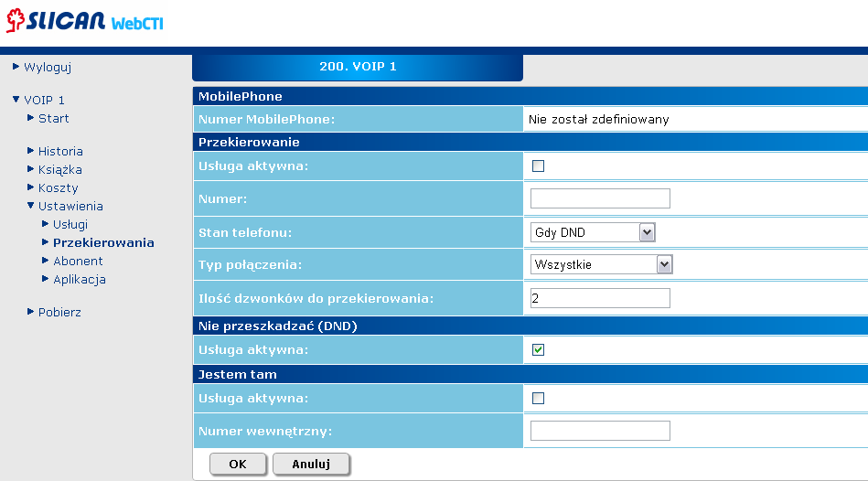
Task: Select the Ustawienia menu item
Action: pos(70,206)
